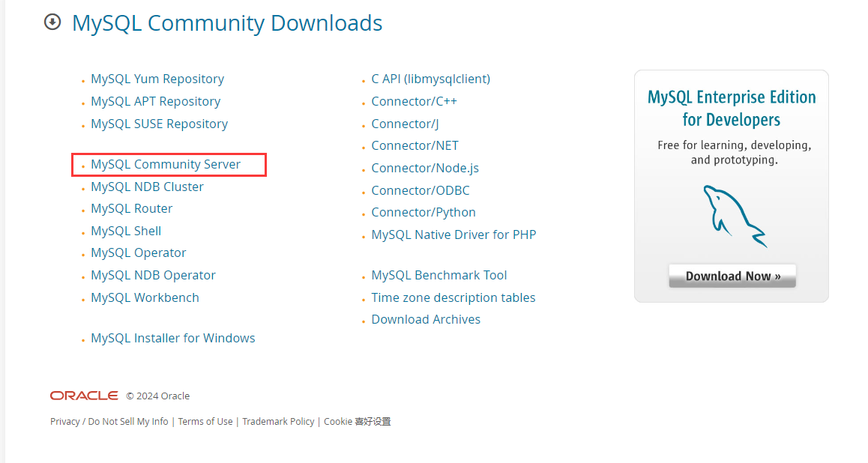868x463 pixels.
Task: Open the Trademark Policy link
Action: 278,421
